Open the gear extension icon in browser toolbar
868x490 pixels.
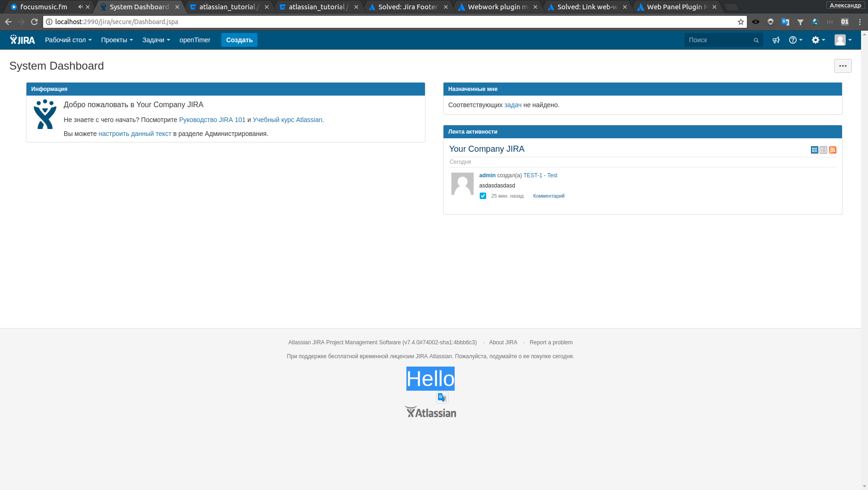tap(771, 22)
